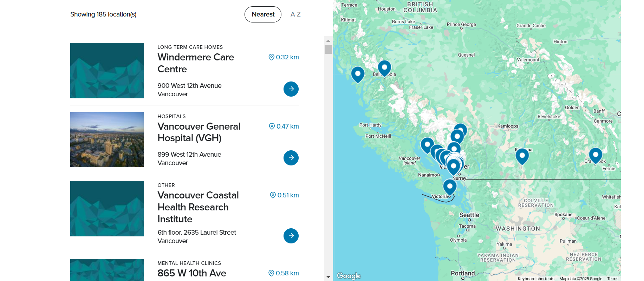
Task: Click the map marker near Bella Coola
Action: coord(384,67)
